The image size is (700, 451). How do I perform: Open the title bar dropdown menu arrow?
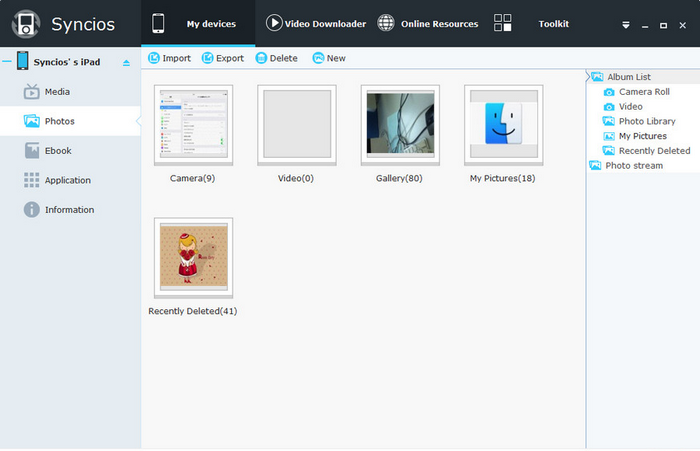(626, 25)
